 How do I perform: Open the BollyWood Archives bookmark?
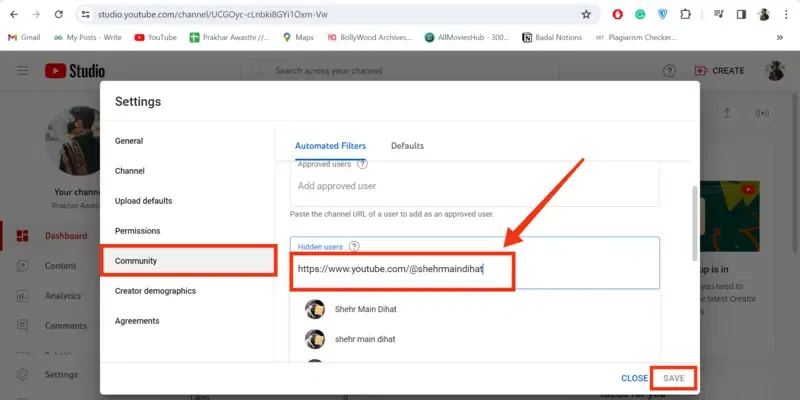coord(369,37)
